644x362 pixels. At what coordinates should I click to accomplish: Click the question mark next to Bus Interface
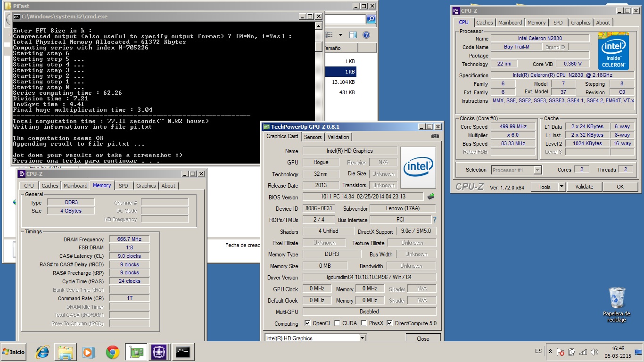click(x=434, y=220)
